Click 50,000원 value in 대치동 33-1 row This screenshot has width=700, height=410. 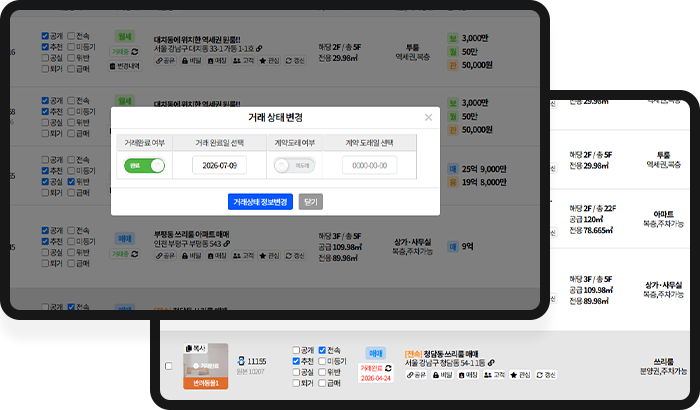[477, 65]
